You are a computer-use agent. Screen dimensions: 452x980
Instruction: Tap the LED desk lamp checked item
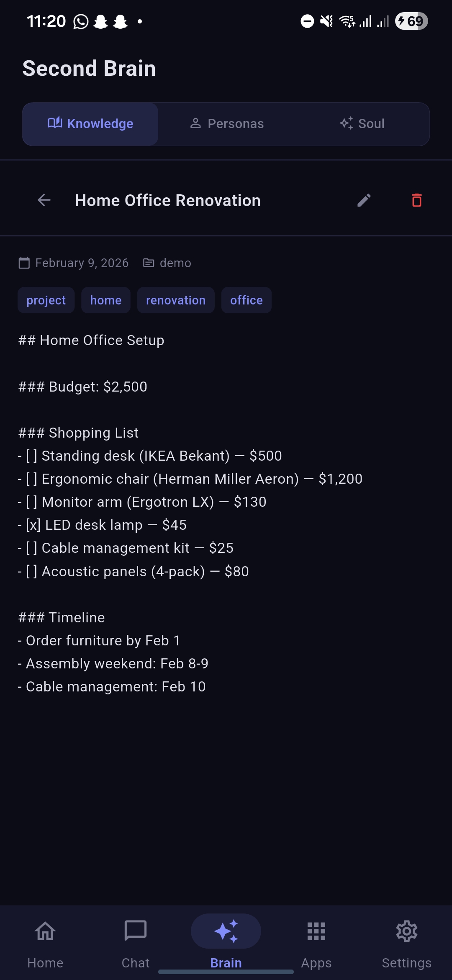pyautogui.click(x=107, y=525)
